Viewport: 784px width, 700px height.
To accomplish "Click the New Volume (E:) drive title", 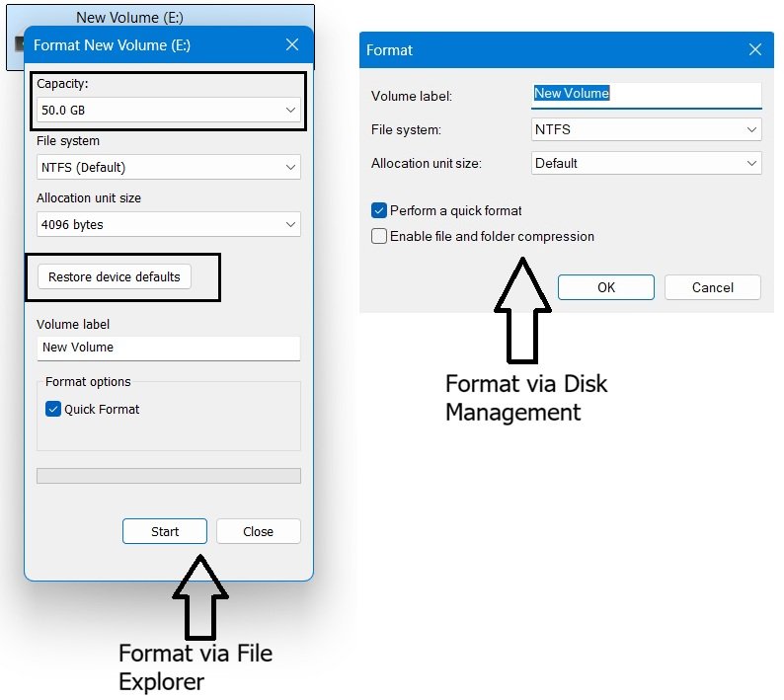I will tap(129, 18).
